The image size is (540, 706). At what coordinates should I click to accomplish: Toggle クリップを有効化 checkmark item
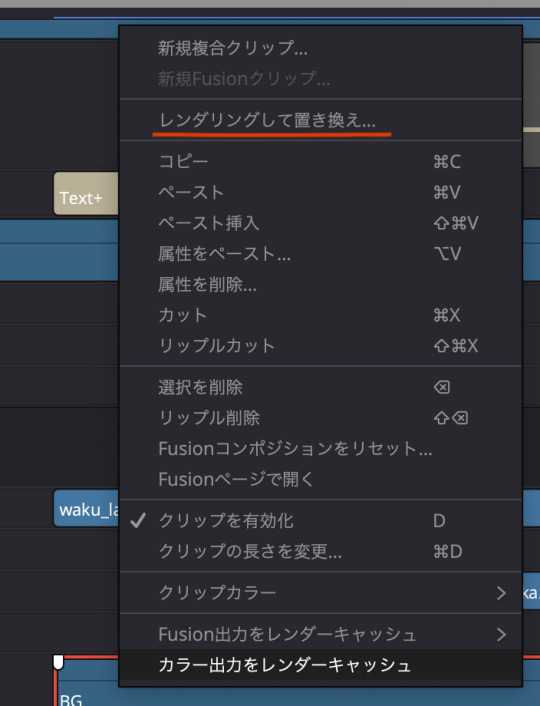coord(320,520)
